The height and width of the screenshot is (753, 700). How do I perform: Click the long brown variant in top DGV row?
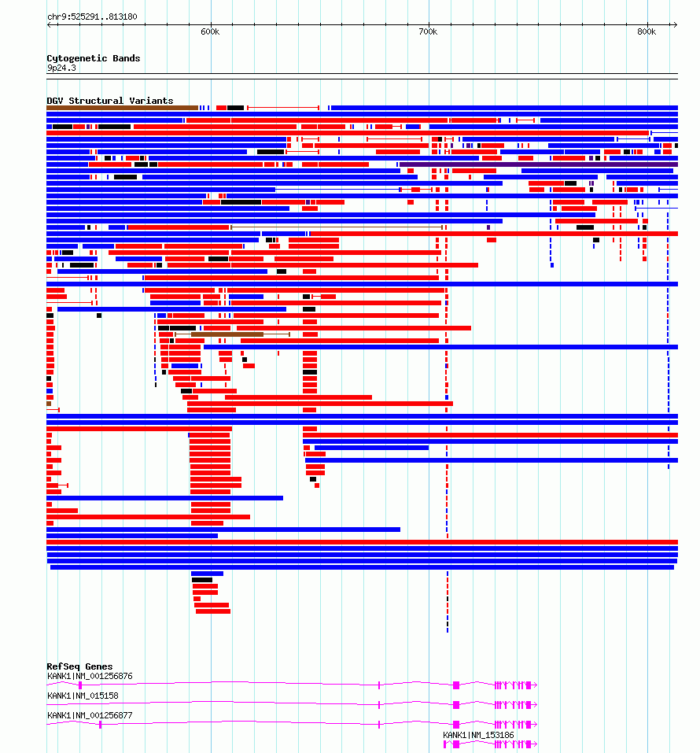123,108
